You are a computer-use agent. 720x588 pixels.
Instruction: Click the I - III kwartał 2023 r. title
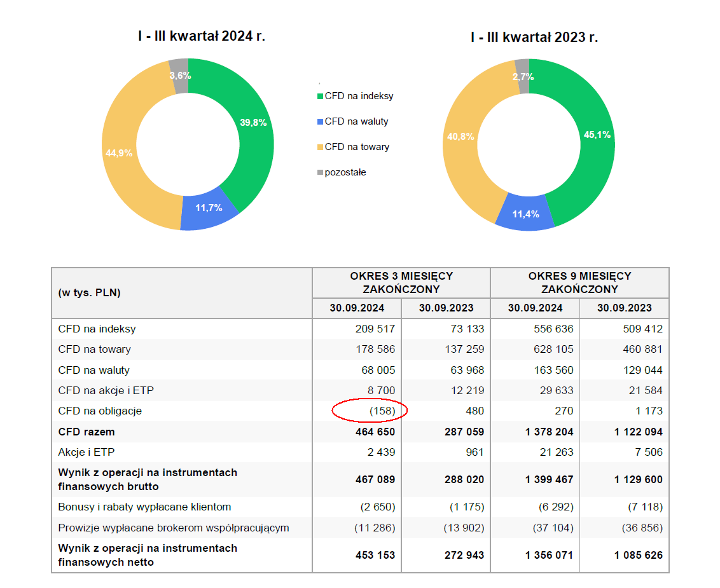534,38
